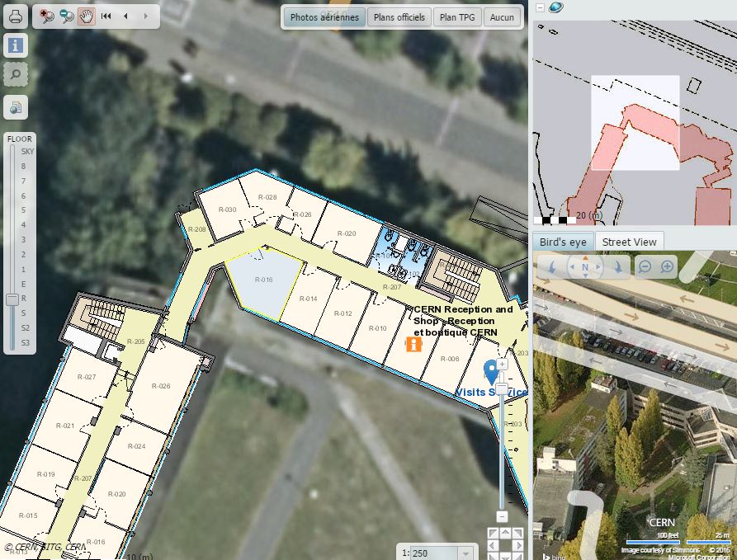Pan the map right with arrow
Screen dimensions: 737x560
pos(518,545)
